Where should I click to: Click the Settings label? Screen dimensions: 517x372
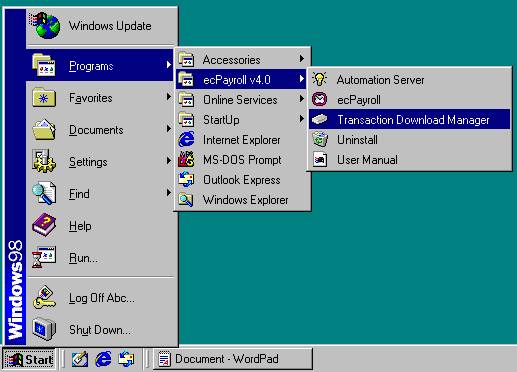click(x=88, y=162)
